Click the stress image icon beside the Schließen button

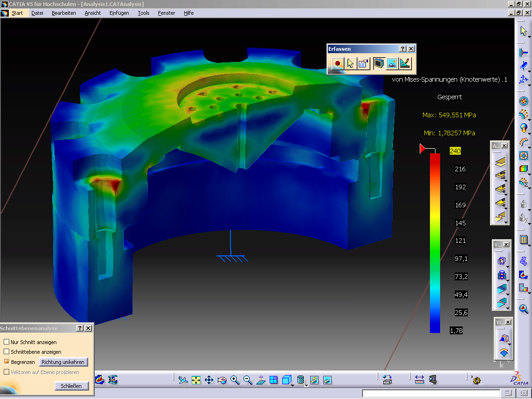pos(100,380)
